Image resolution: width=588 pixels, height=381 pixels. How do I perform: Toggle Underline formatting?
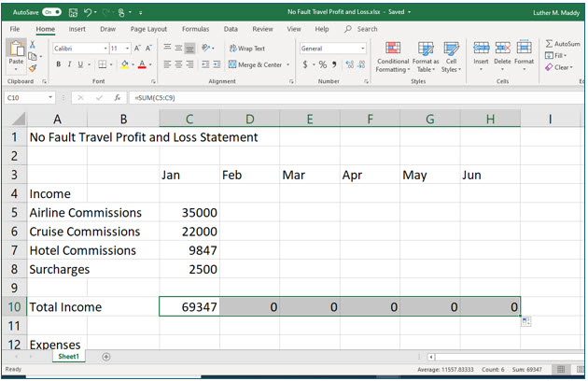pos(80,64)
